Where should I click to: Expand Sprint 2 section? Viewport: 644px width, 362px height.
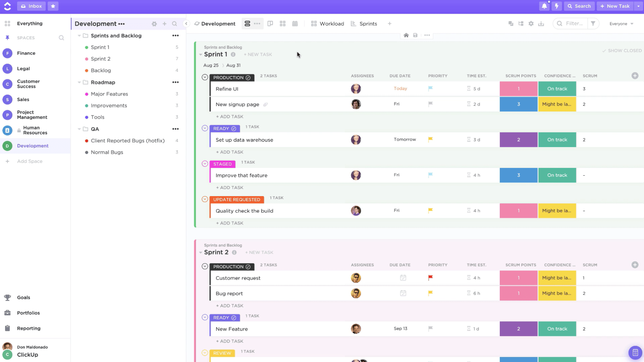(x=200, y=252)
